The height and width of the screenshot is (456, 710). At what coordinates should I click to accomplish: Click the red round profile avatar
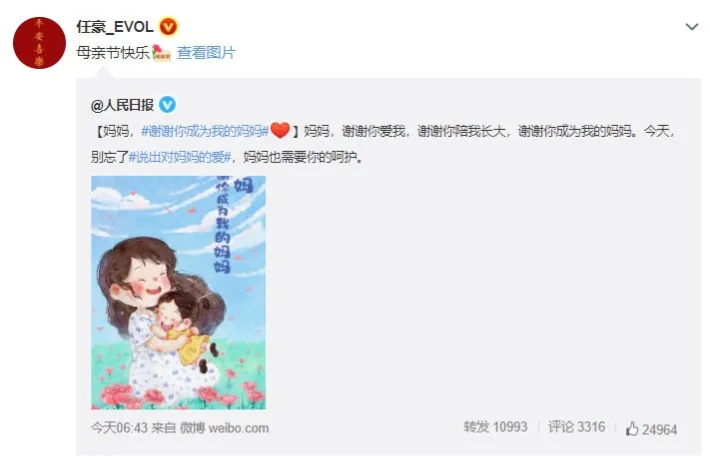pos(39,43)
